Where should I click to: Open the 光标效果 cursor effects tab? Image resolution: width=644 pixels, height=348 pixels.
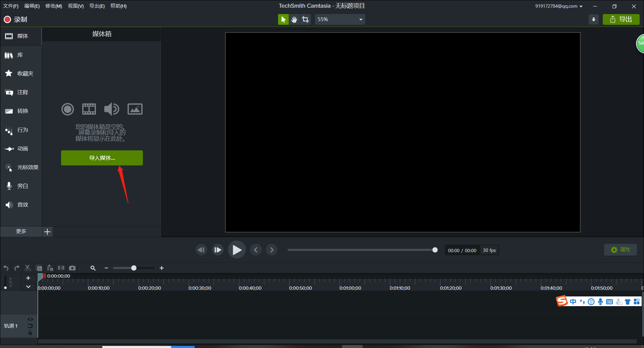click(21, 167)
